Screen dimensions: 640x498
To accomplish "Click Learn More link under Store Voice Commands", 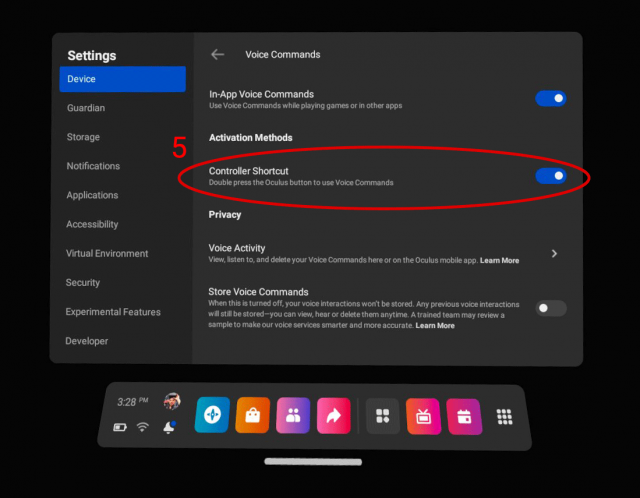I will pyautogui.click(x=435, y=326).
